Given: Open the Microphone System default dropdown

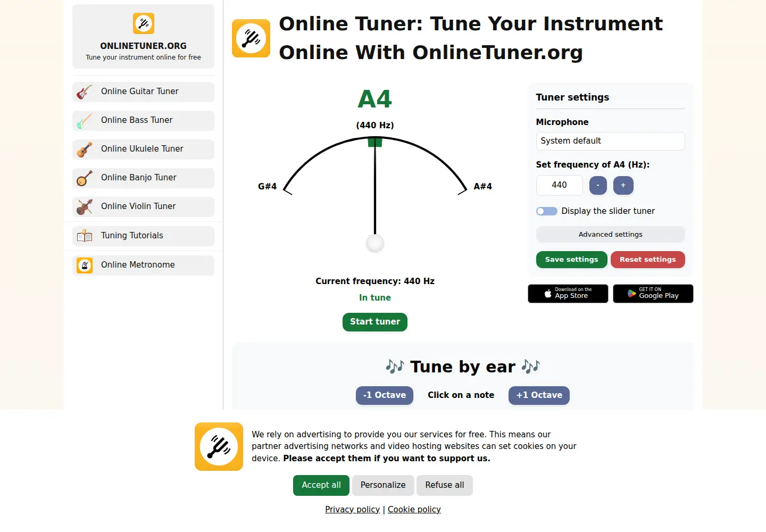Looking at the screenshot, I should pyautogui.click(x=611, y=141).
